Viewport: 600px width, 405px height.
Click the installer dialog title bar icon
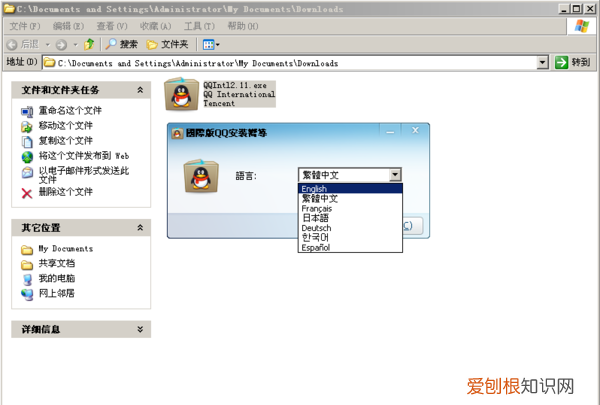tap(177, 133)
